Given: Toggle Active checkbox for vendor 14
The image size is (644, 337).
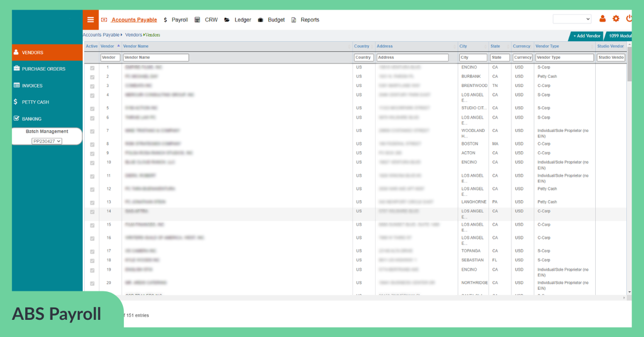Looking at the screenshot, I should 92,212.
